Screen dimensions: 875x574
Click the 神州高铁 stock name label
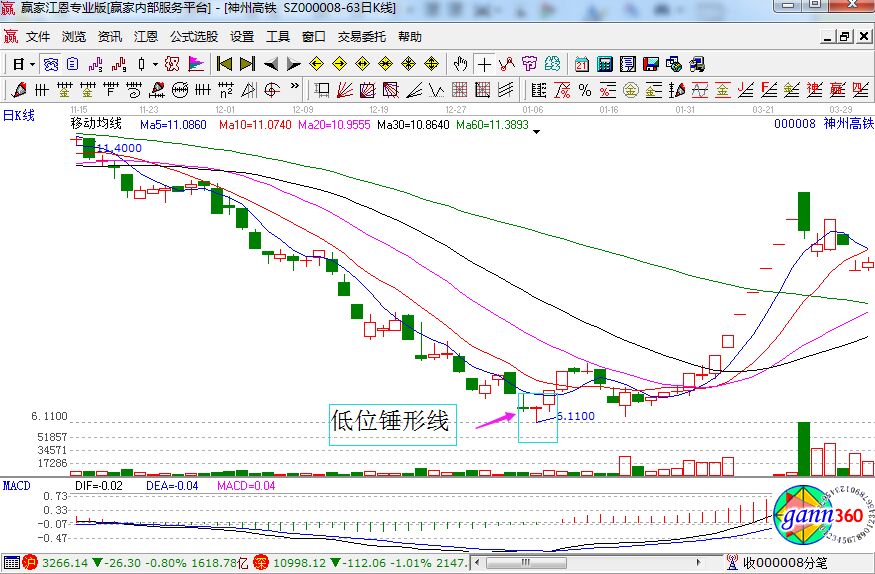[x=850, y=124]
